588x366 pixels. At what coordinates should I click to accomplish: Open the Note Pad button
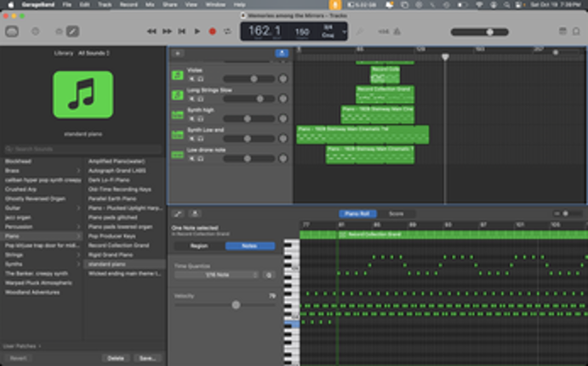pos(576,31)
